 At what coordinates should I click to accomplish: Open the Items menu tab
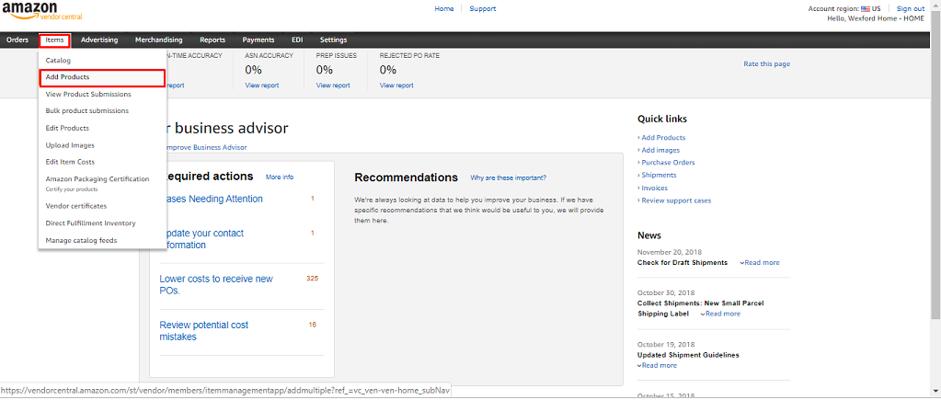click(x=55, y=40)
